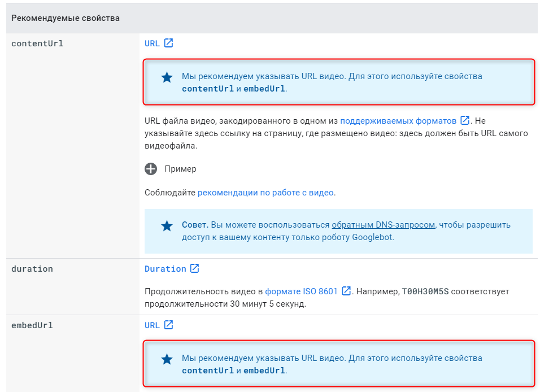
Task: Open the Duration type link
Action: (165, 269)
